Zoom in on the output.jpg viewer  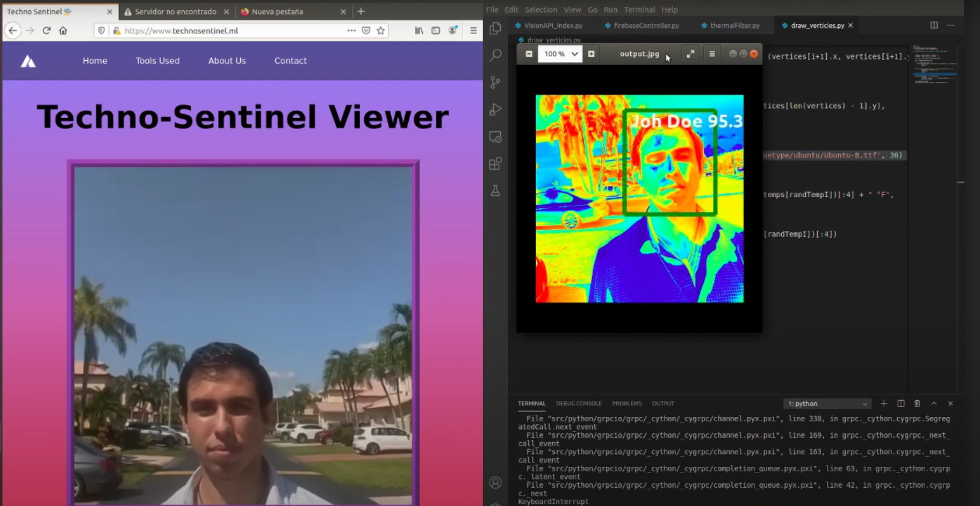click(591, 54)
